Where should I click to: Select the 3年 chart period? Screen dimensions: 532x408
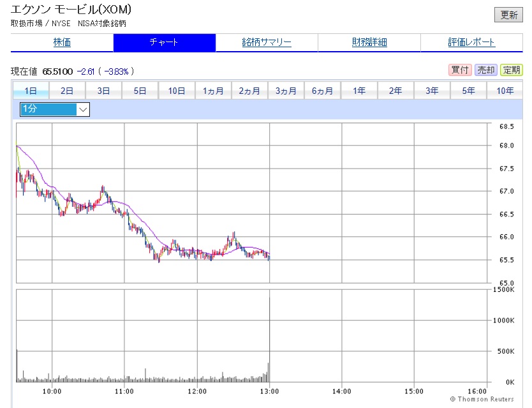[432, 91]
